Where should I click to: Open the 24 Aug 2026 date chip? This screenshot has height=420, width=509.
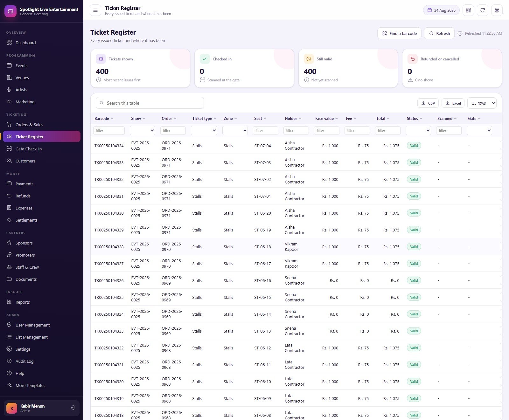tap(441, 10)
